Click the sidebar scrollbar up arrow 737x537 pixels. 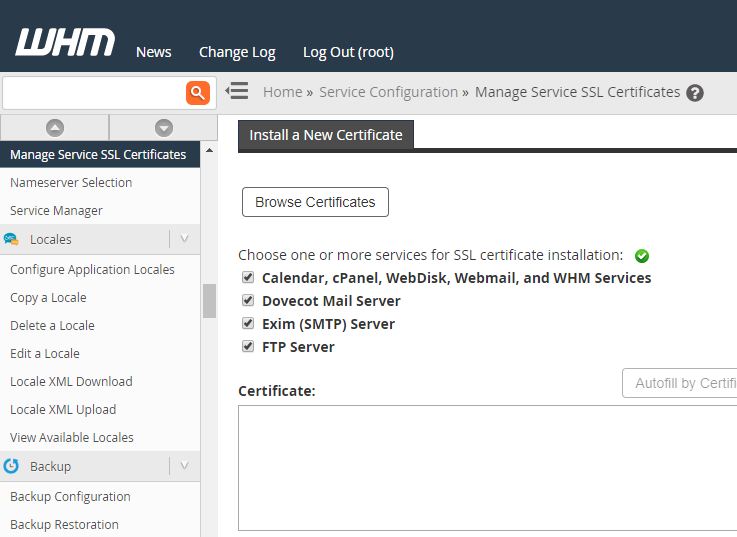[x=209, y=150]
